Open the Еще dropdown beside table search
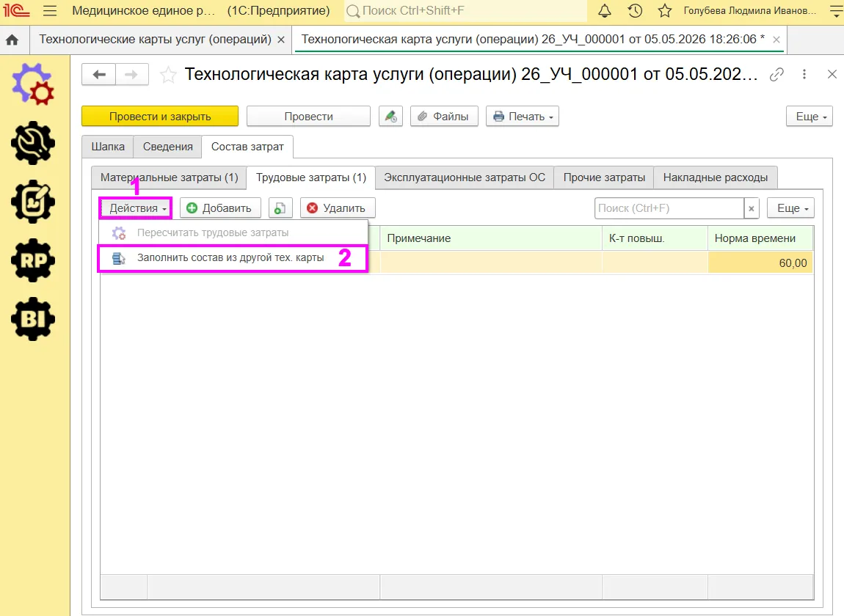The image size is (844, 616). click(790, 208)
